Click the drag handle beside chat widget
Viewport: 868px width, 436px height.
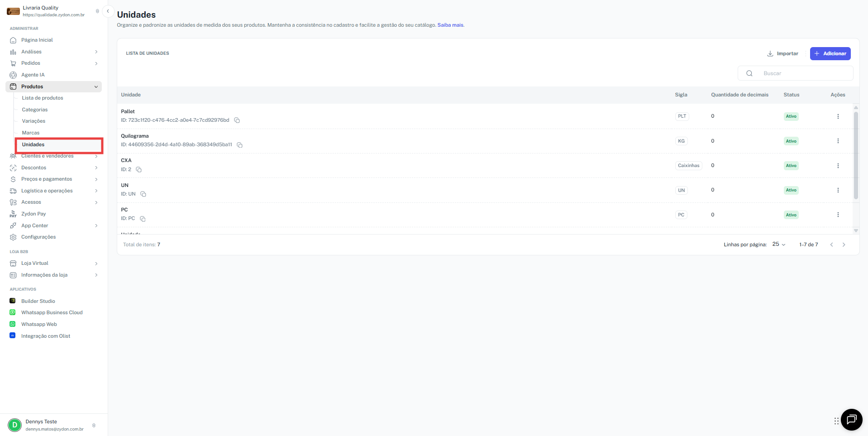click(x=836, y=421)
